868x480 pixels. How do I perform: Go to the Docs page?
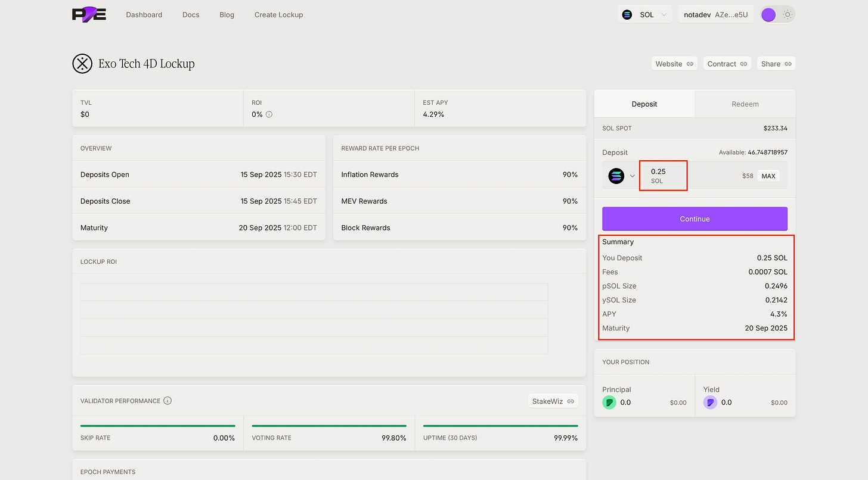point(191,15)
